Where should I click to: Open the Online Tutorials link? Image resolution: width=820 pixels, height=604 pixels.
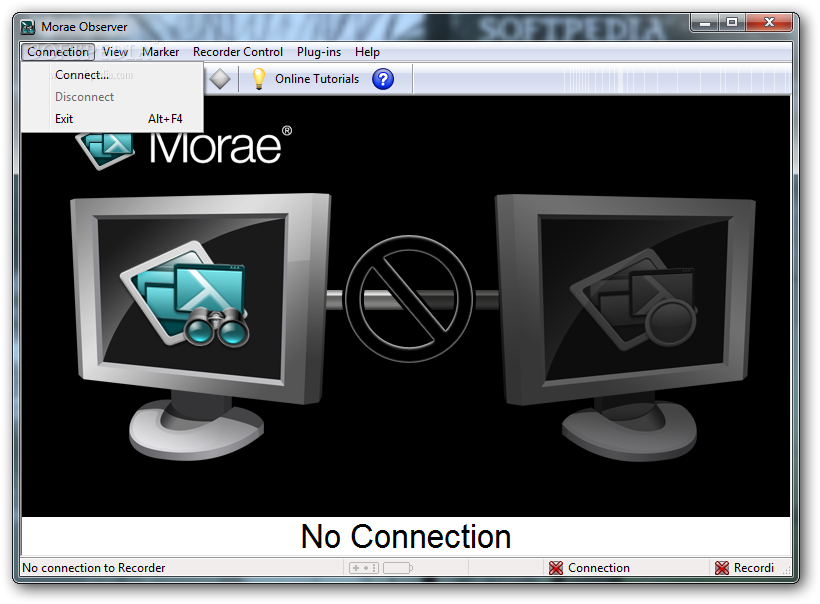point(317,79)
